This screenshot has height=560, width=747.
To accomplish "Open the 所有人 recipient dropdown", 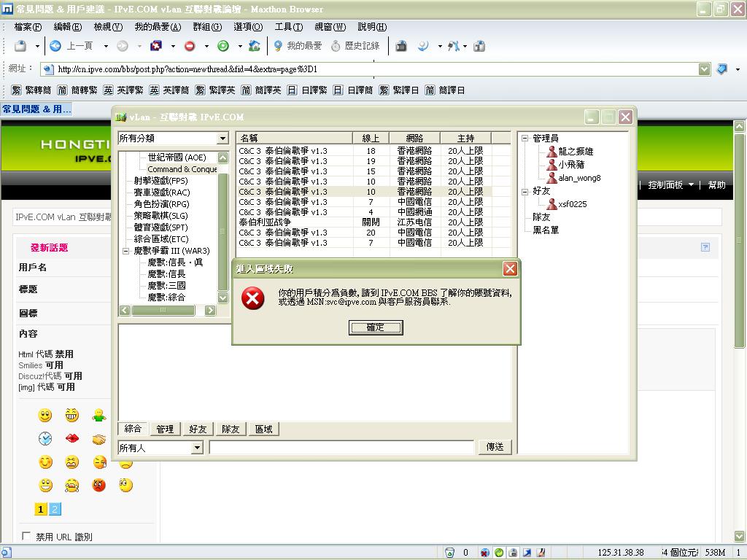I will click(x=197, y=448).
